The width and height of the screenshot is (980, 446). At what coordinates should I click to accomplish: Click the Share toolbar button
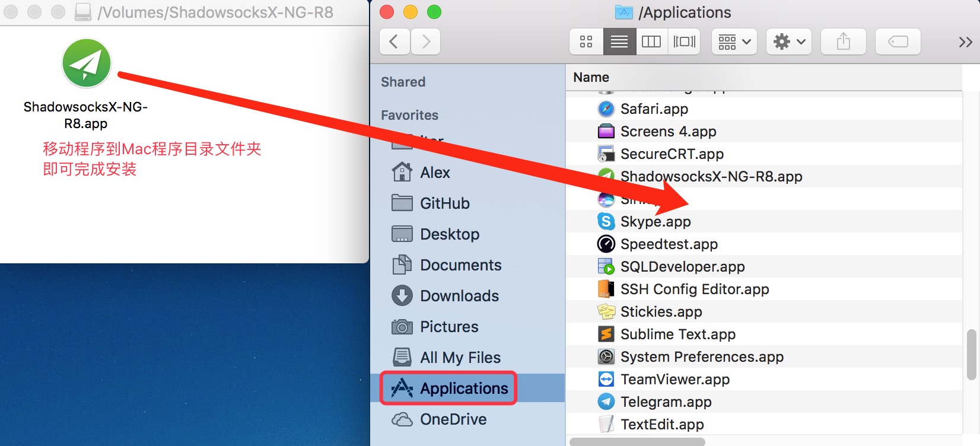844,42
